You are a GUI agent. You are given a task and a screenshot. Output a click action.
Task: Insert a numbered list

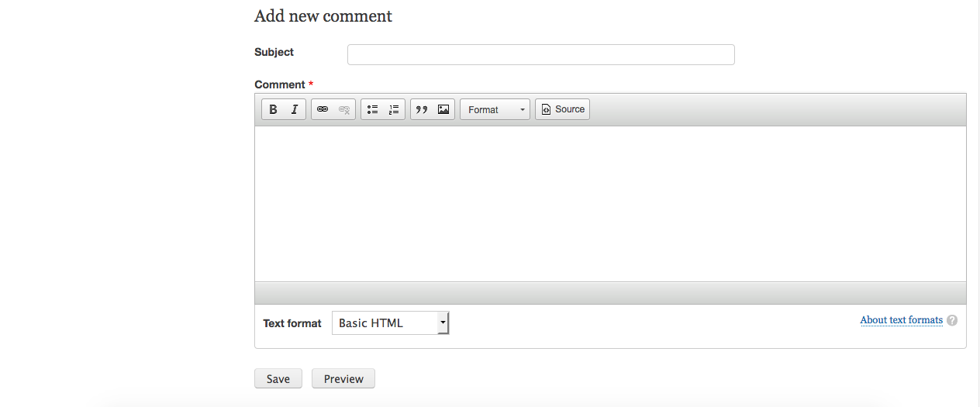tap(394, 109)
